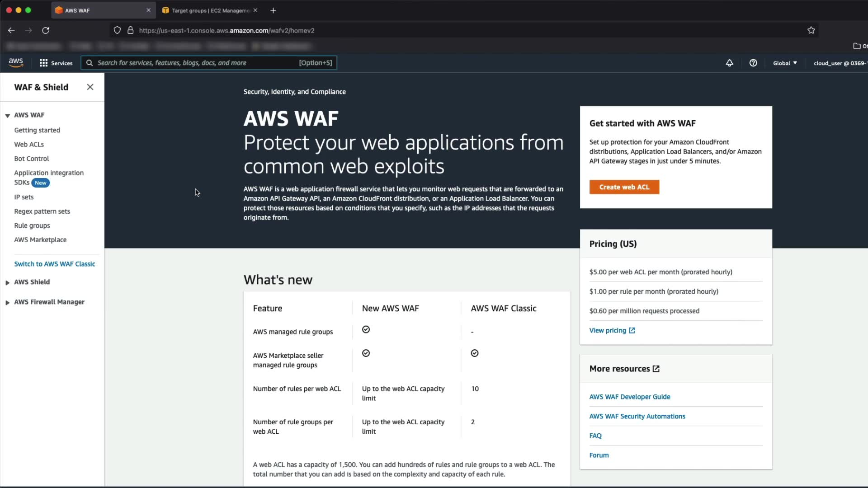Click the Create web ACL button
The width and height of the screenshot is (868, 488).
624,187
